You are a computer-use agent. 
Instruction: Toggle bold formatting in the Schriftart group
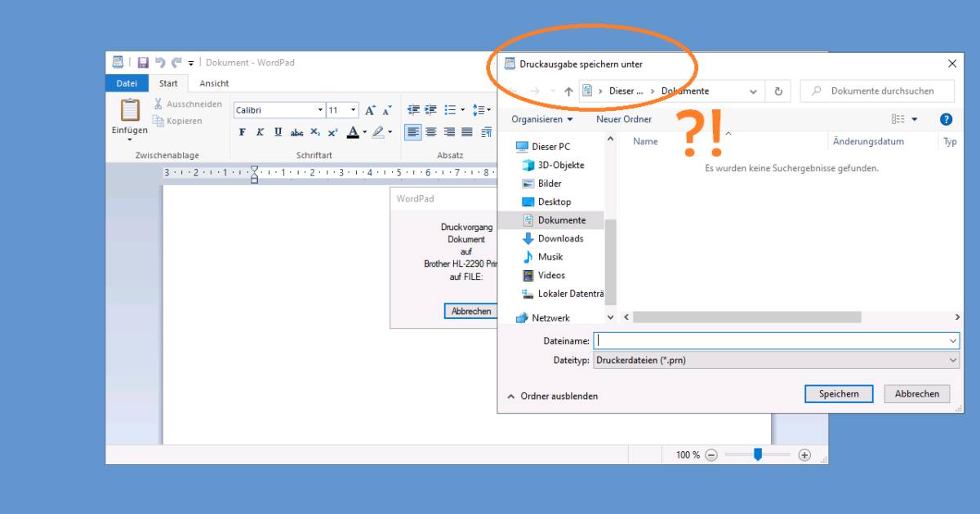(x=242, y=131)
